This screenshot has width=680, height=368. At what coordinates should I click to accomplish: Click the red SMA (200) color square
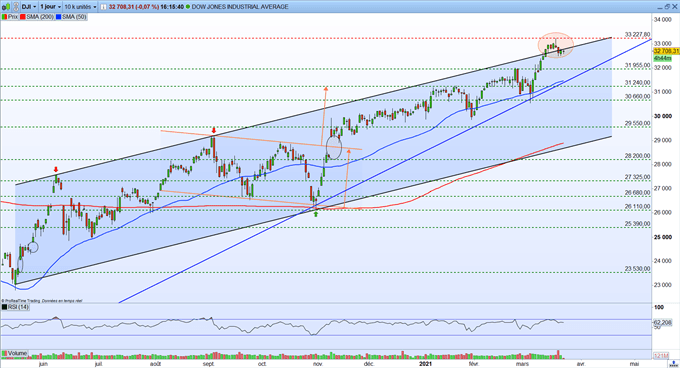click(23, 17)
